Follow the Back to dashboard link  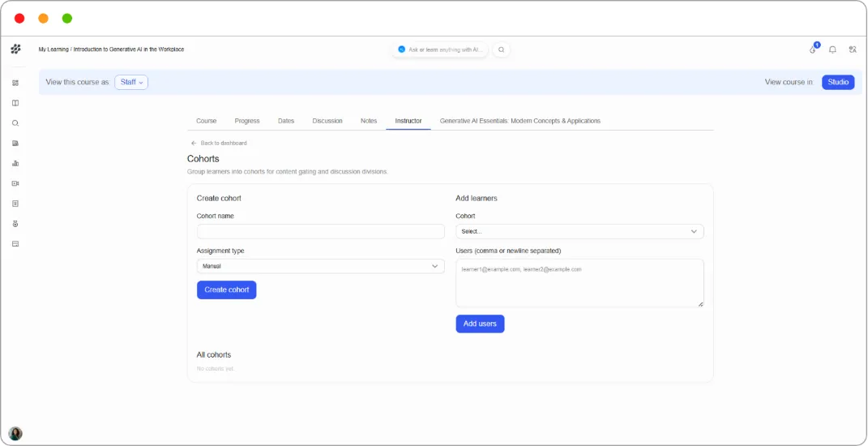(x=224, y=143)
